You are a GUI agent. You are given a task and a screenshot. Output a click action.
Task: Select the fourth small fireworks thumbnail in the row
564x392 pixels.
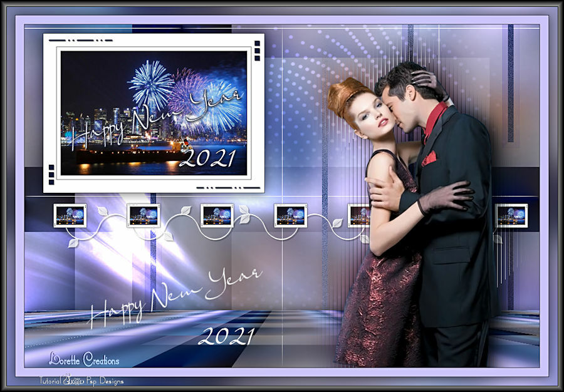tap(291, 215)
